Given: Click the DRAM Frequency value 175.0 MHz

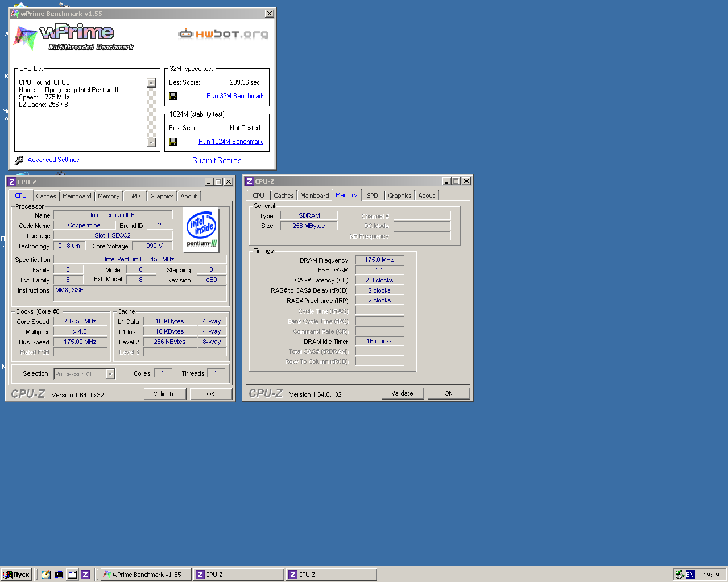Looking at the screenshot, I should pos(379,260).
